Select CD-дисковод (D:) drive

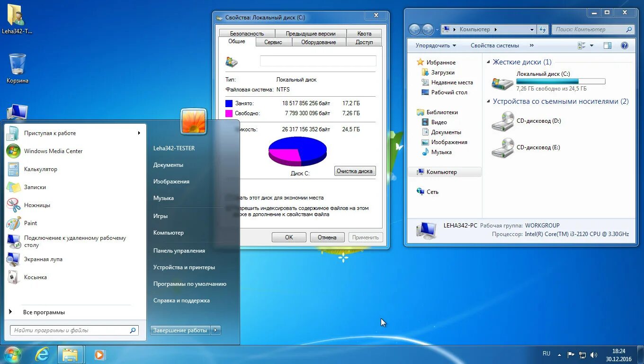(x=527, y=121)
